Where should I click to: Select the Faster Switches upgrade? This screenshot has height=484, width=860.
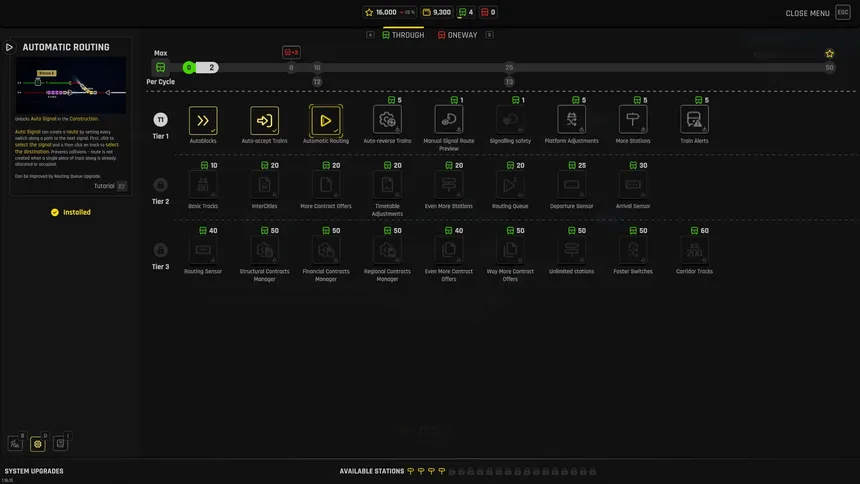(x=633, y=250)
